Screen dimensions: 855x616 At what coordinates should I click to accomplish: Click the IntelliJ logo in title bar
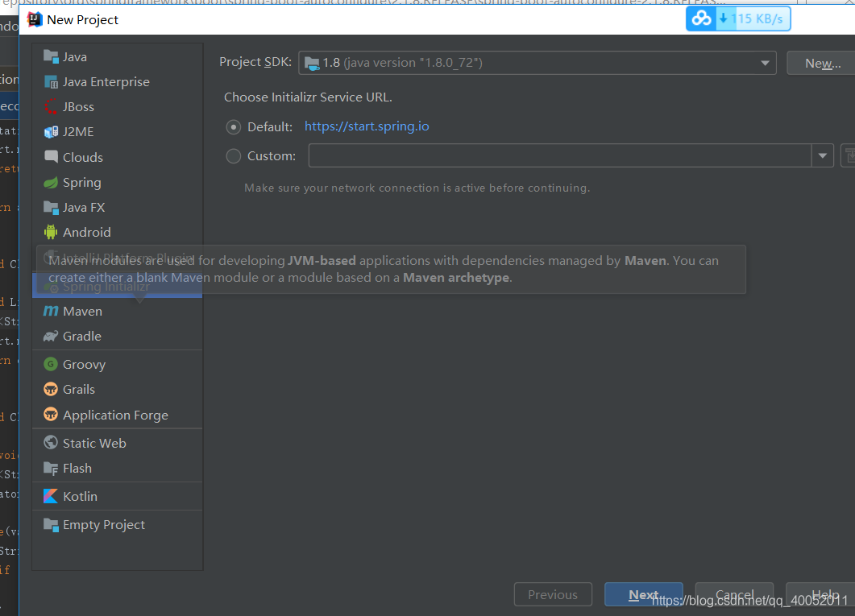point(35,19)
